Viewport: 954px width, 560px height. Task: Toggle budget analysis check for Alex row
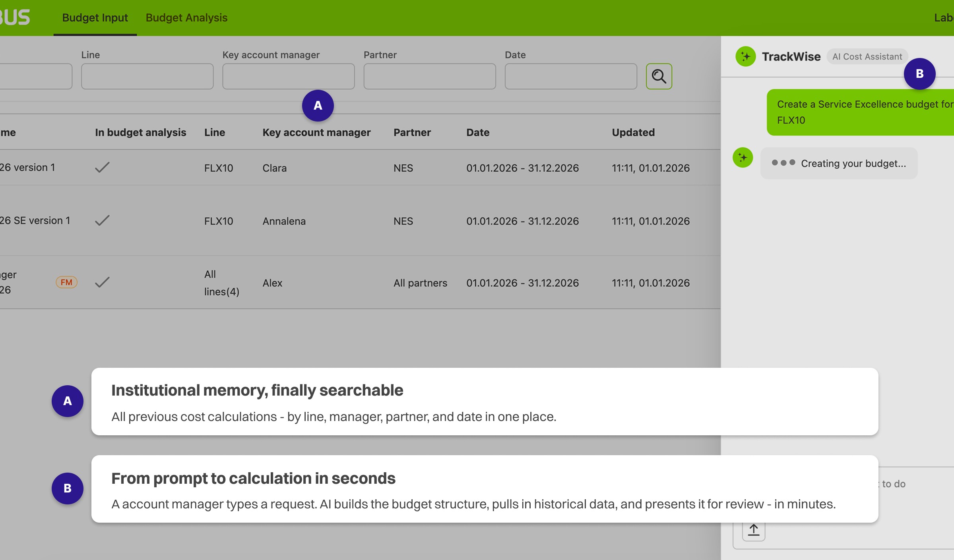point(102,282)
